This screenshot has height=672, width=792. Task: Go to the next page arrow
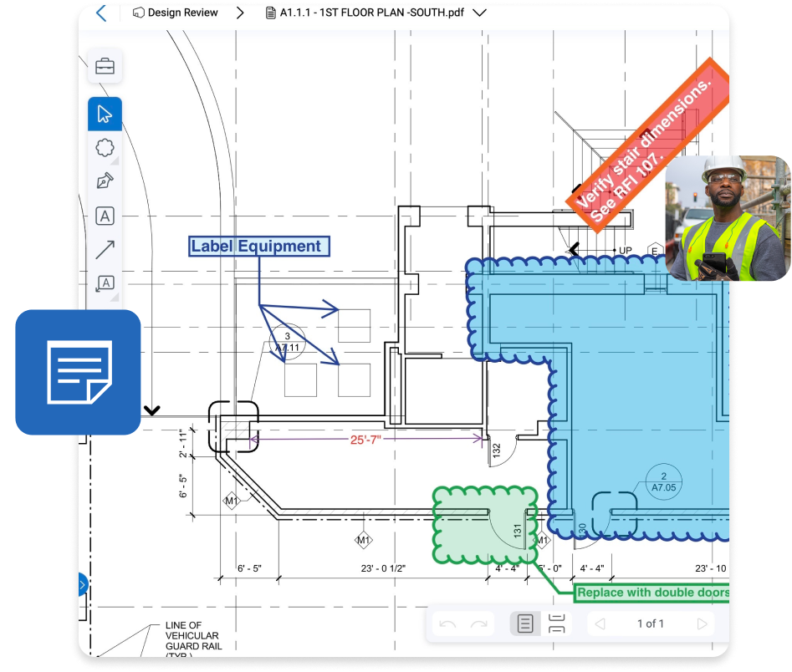pos(702,624)
